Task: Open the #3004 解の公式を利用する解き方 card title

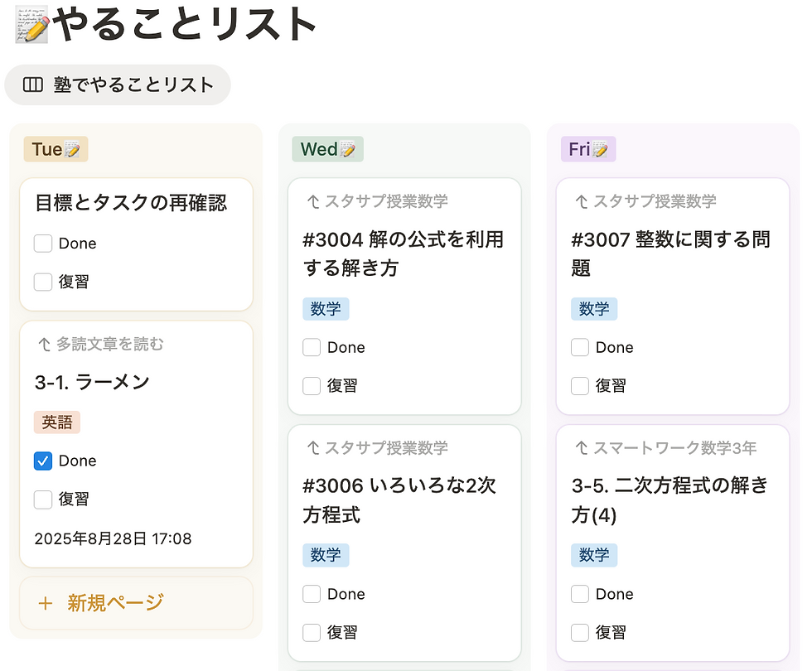Action: coord(403,253)
